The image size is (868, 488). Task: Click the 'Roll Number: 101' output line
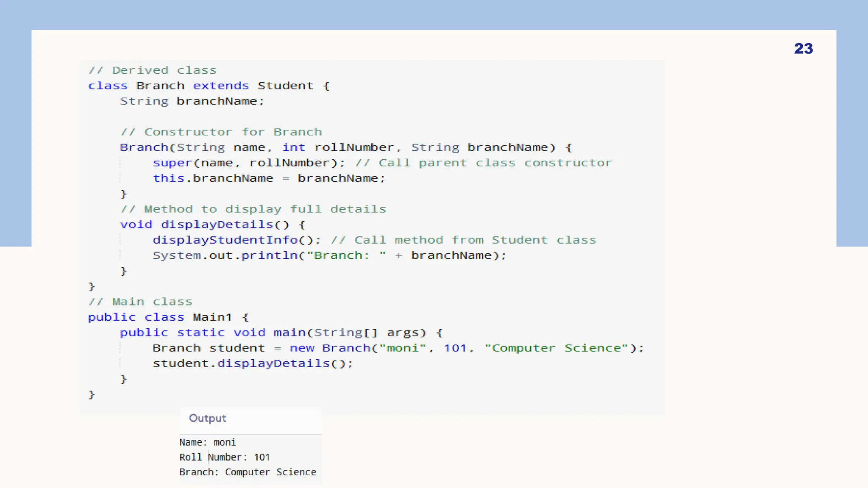click(x=224, y=457)
